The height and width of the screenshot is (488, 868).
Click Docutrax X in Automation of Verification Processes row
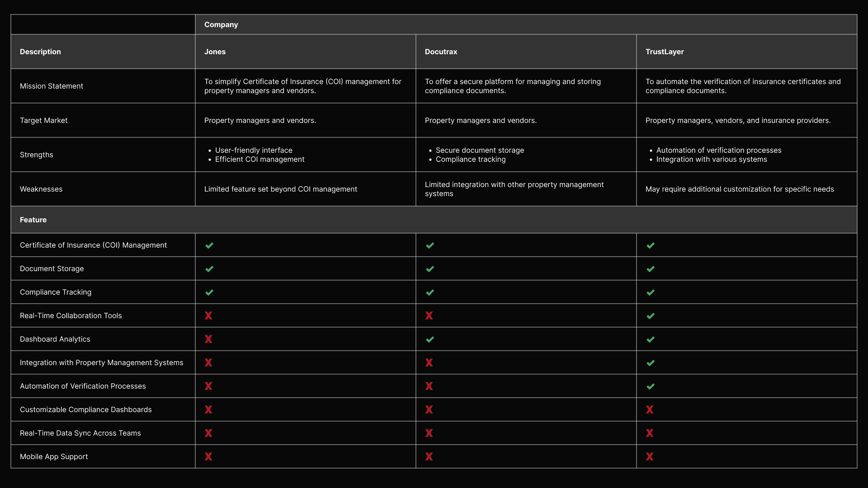(x=429, y=386)
